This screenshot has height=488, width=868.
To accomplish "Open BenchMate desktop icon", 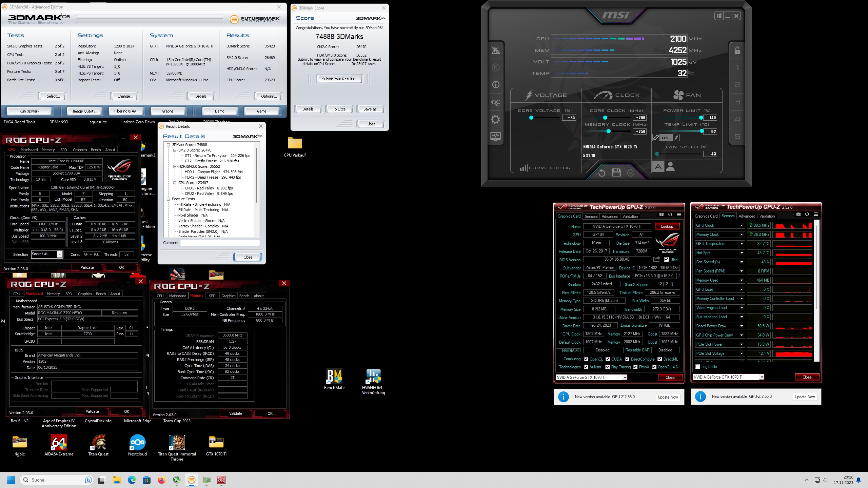I will coord(334,379).
